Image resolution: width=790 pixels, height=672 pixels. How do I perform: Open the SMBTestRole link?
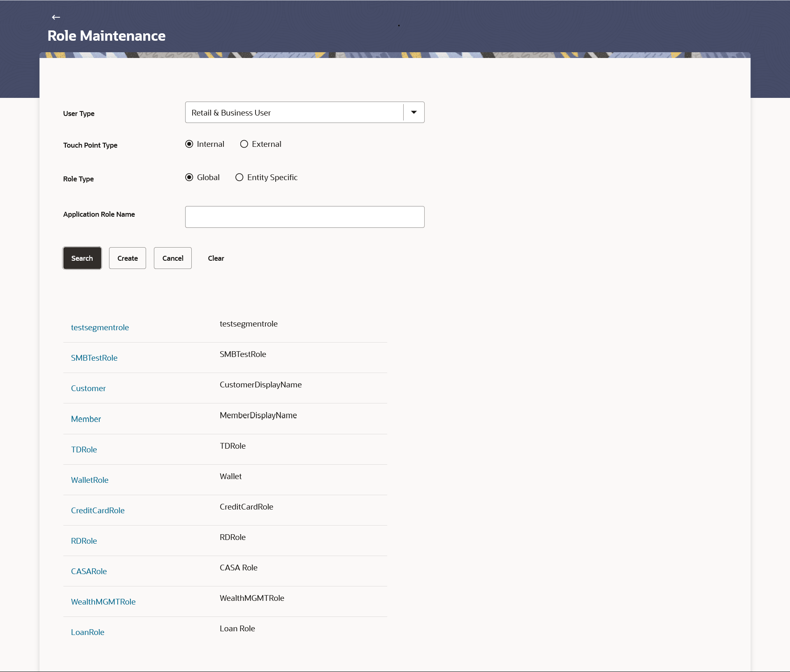(x=94, y=358)
